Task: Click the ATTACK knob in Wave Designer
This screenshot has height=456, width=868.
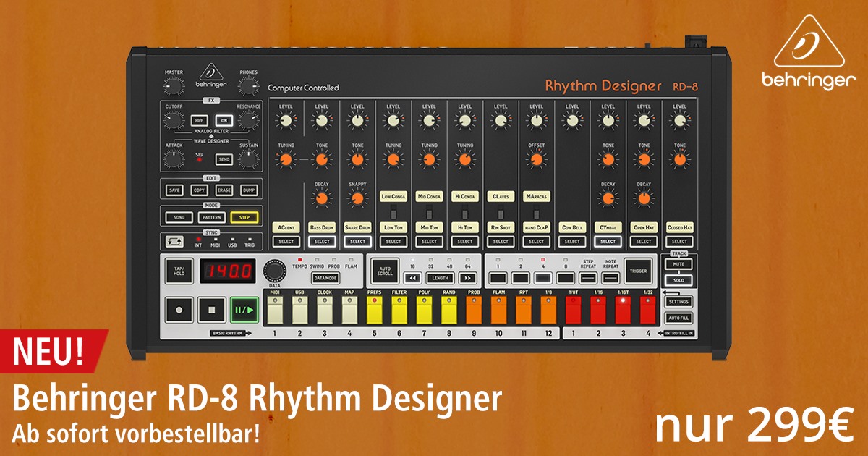Action: pyautogui.click(x=174, y=159)
